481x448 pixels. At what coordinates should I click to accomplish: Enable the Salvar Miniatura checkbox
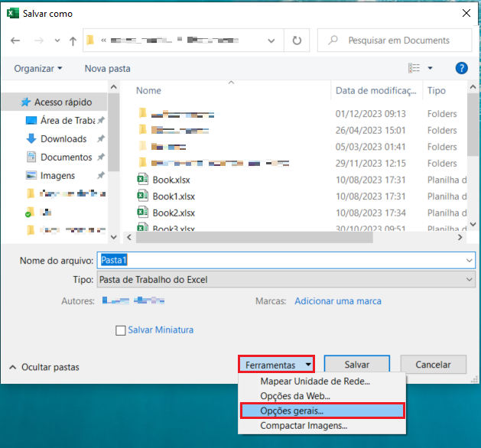click(x=120, y=330)
